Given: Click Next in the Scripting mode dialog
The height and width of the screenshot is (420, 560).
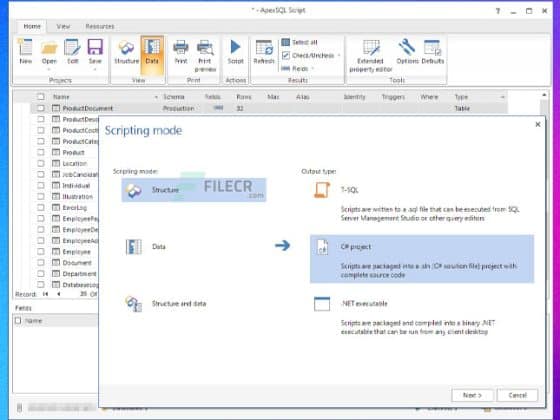Looking at the screenshot, I should tap(472, 395).
